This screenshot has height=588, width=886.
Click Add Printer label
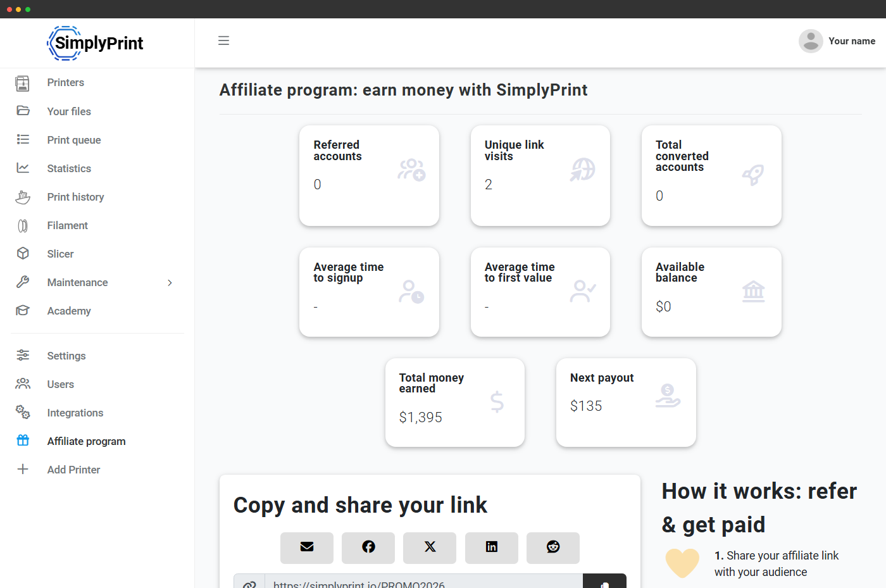[x=73, y=470]
